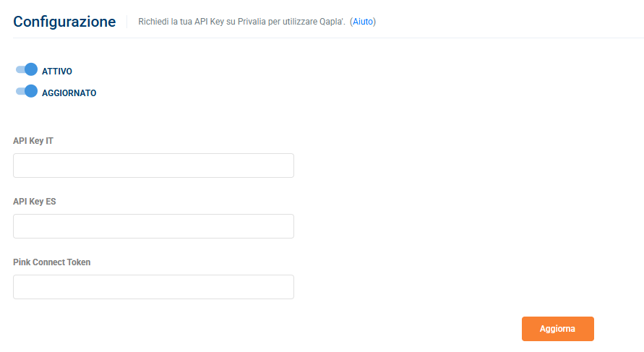The height and width of the screenshot is (352, 644).
Task: Click the AGGIORNATO label text
Action: [69, 93]
